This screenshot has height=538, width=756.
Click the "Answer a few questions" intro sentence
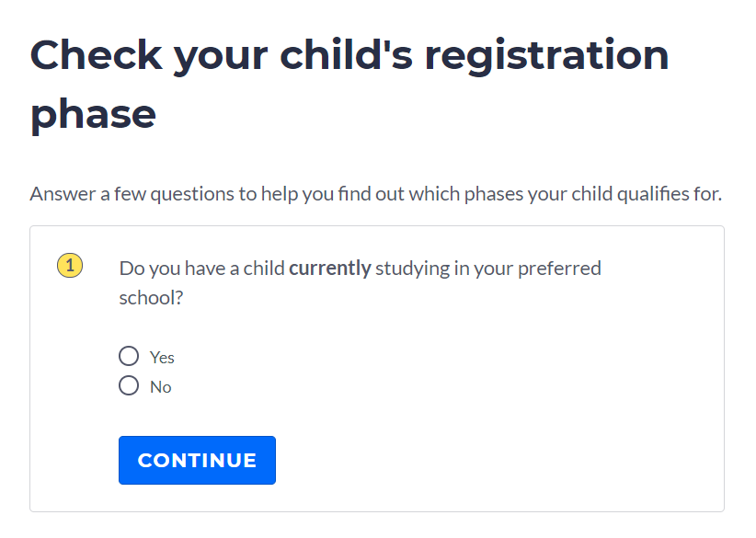[375, 194]
